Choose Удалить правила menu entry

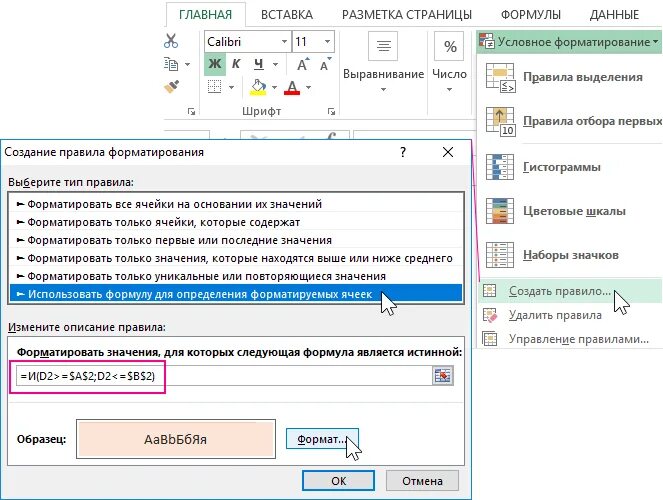pos(570,315)
